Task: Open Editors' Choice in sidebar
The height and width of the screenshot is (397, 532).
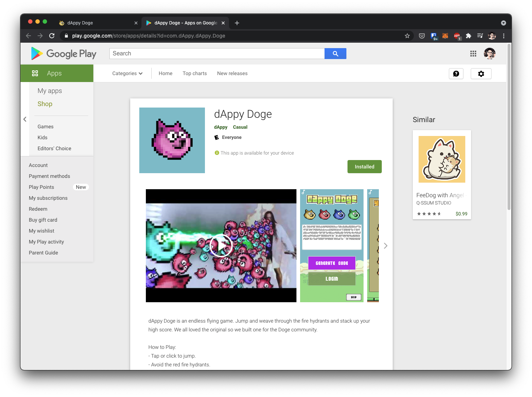Action: [54, 148]
